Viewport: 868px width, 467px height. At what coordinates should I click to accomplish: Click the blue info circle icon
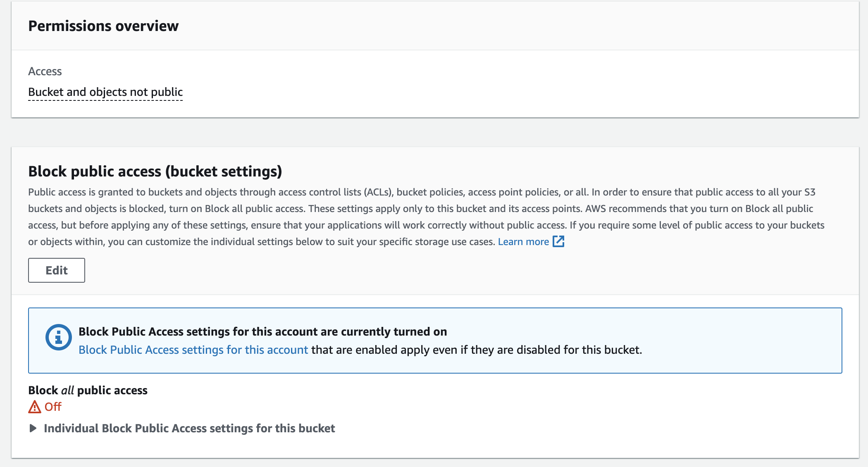tap(58, 337)
